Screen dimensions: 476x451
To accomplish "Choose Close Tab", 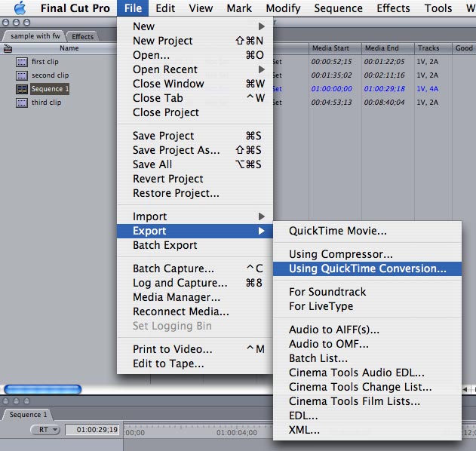I will coord(195,98).
